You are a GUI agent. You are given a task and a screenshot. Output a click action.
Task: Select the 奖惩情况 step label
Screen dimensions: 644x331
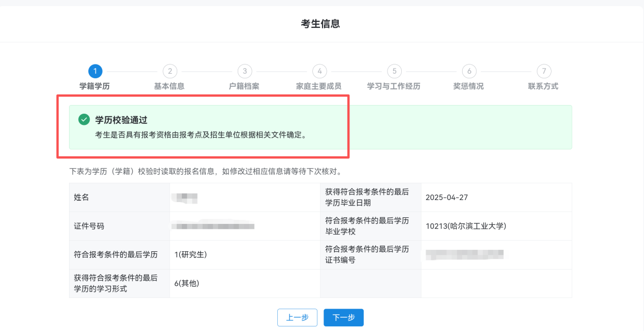click(x=469, y=86)
